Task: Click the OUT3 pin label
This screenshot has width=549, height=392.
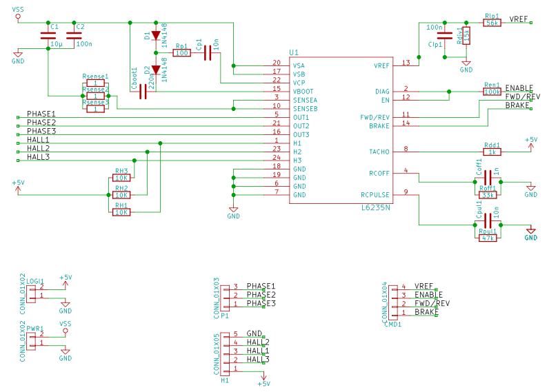Action: 301,134
